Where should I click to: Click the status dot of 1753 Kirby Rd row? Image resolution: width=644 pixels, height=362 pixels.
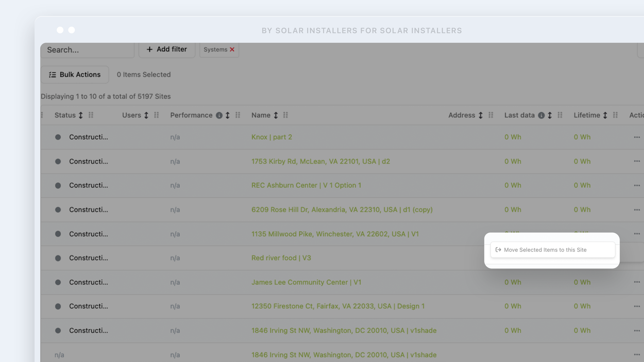(x=58, y=161)
